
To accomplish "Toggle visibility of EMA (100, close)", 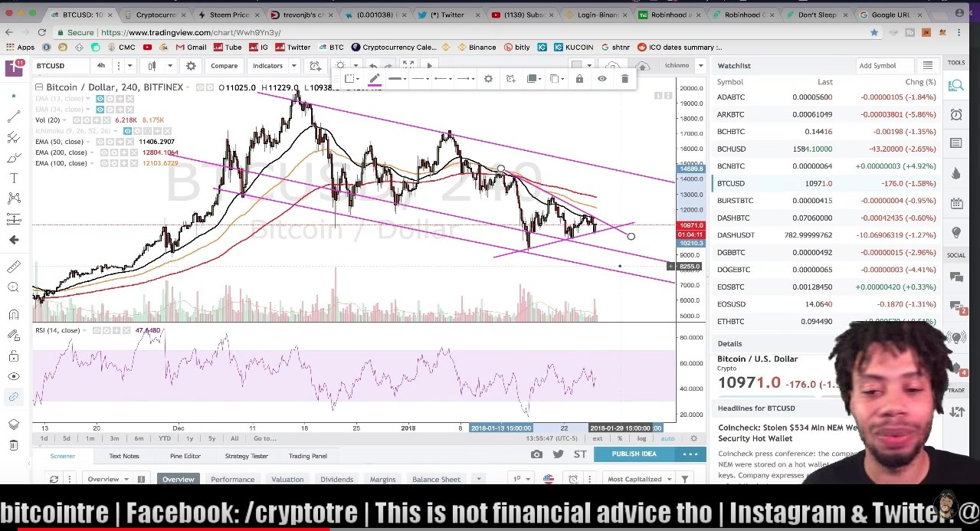I will [104, 163].
